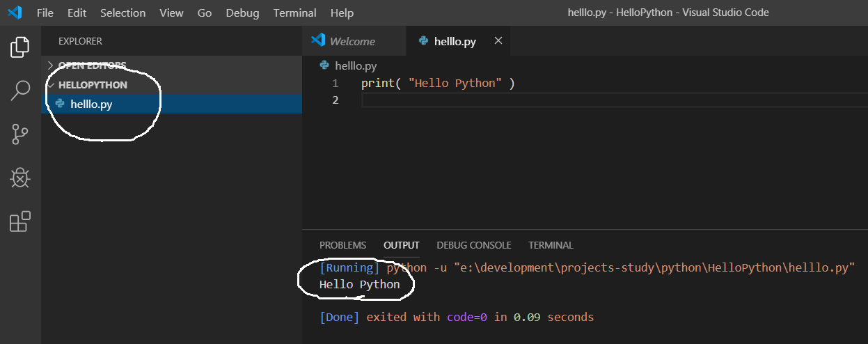
Task: Click the [Running] python command output line
Action: (x=587, y=267)
